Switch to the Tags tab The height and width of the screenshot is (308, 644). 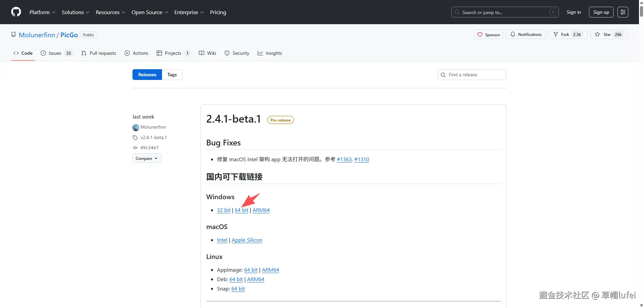click(x=172, y=75)
